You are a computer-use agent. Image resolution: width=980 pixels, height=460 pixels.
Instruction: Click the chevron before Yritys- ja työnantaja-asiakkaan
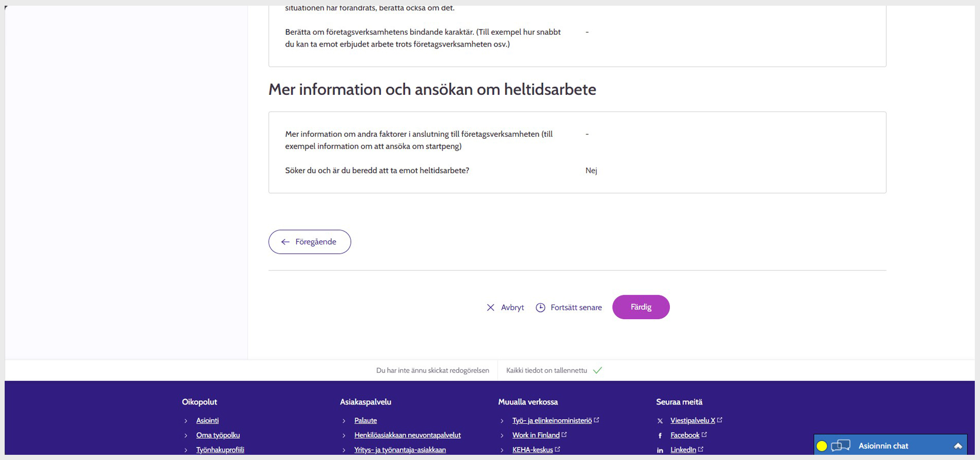point(344,450)
